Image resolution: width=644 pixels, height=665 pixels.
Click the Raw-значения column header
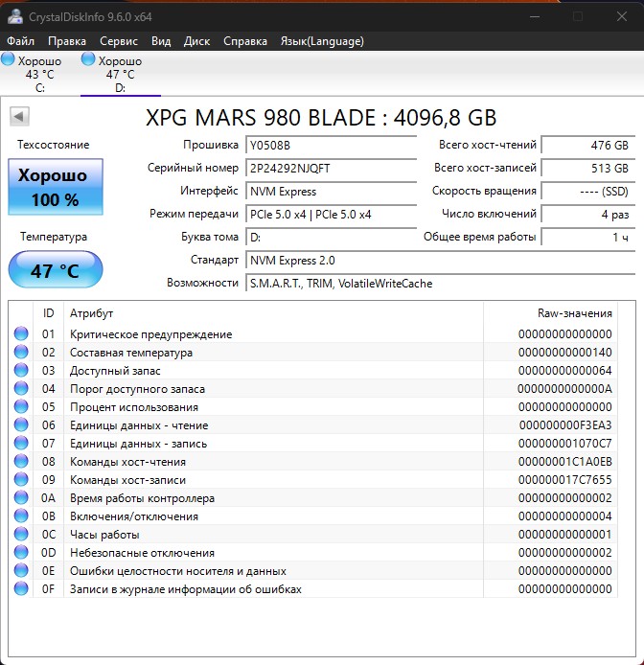tap(574, 313)
